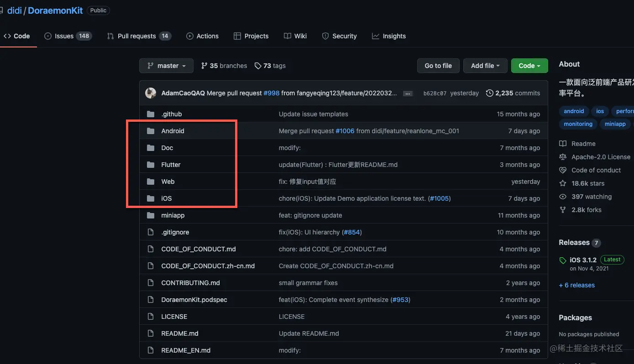Open the green Code dropdown
634x364 pixels.
pos(529,66)
